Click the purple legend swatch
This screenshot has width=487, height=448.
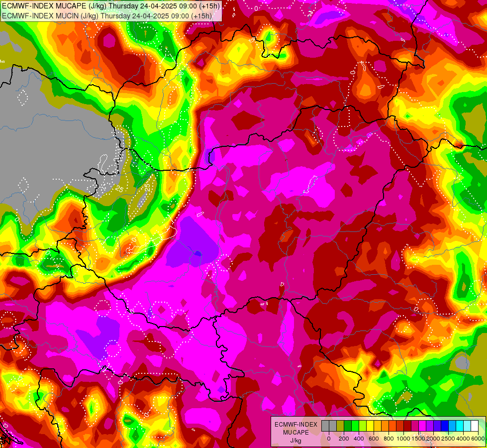point(430,426)
